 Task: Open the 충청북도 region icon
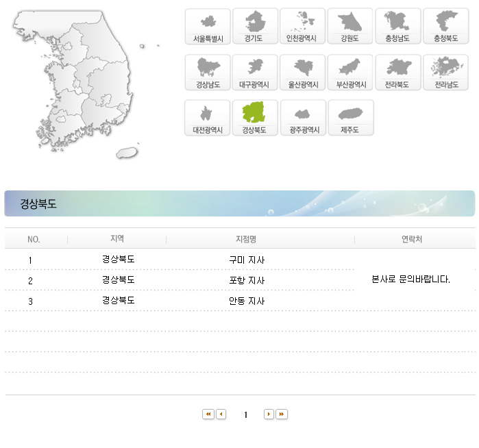pyautogui.click(x=445, y=27)
